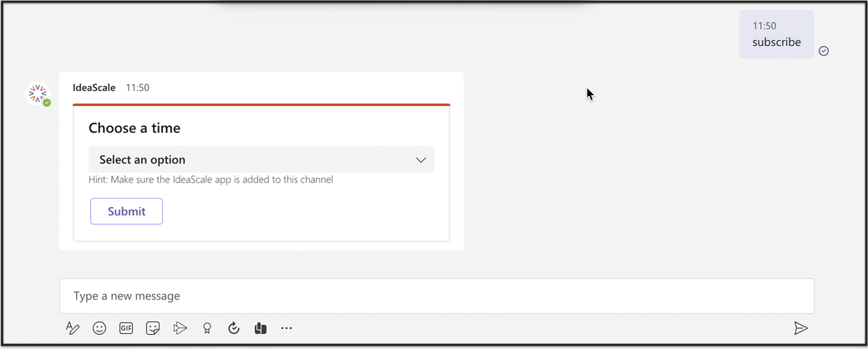
Task: Click the Choose a time card heading
Action: point(135,129)
